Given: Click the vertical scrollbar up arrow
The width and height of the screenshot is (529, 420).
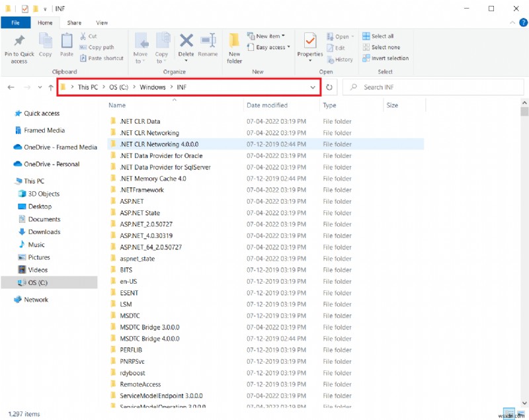Looking at the screenshot, I should point(524,103).
